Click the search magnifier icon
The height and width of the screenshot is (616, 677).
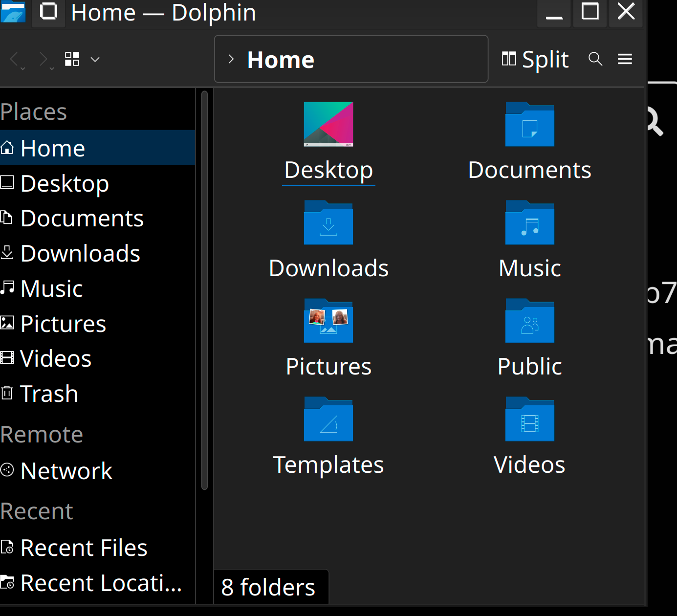(595, 59)
